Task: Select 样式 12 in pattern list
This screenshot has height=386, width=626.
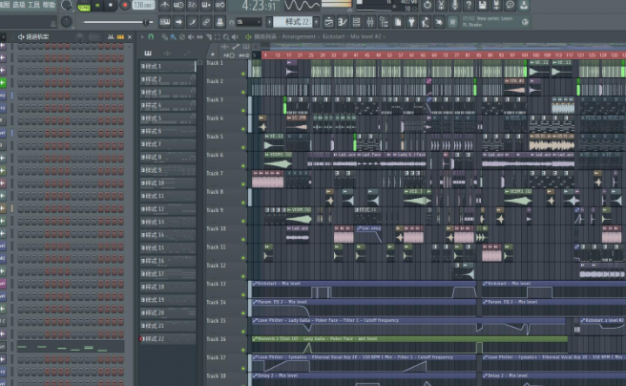Action: [168, 209]
